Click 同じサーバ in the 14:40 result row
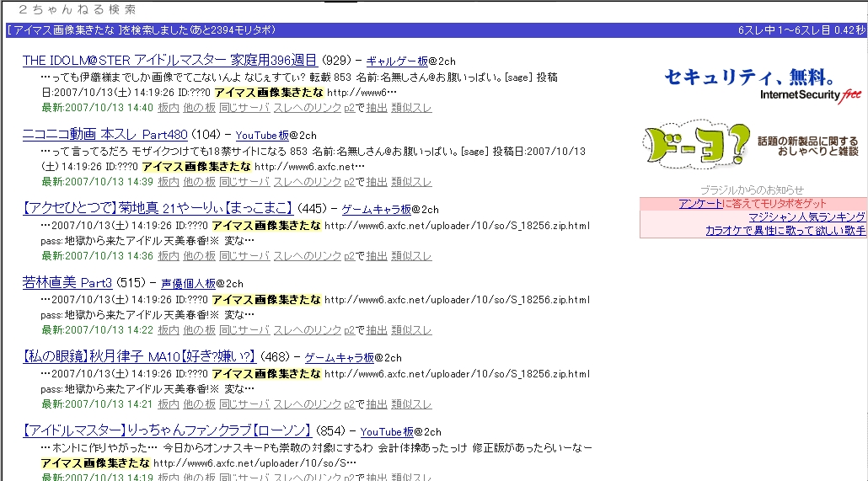 coord(244,108)
